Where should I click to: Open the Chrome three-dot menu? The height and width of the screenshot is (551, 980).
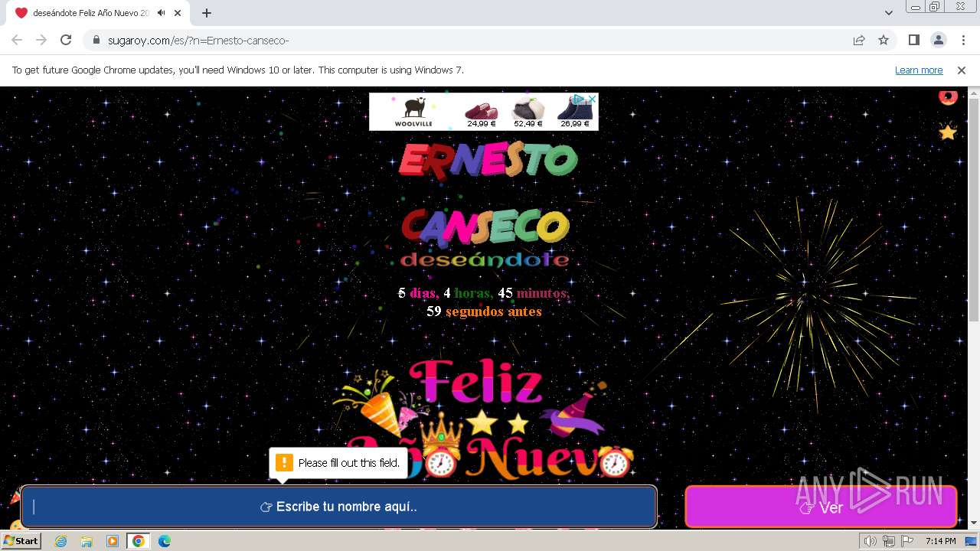963,40
